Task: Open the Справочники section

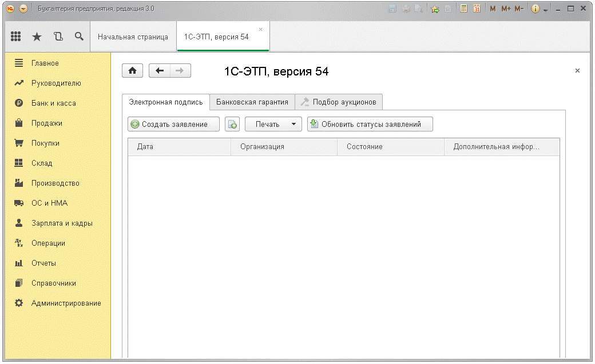Action: point(58,283)
